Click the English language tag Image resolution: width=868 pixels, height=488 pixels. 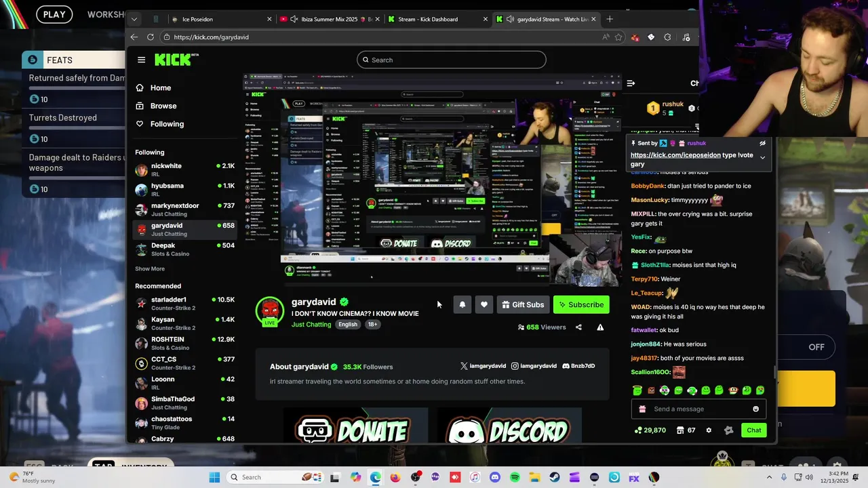coord(348,325)
